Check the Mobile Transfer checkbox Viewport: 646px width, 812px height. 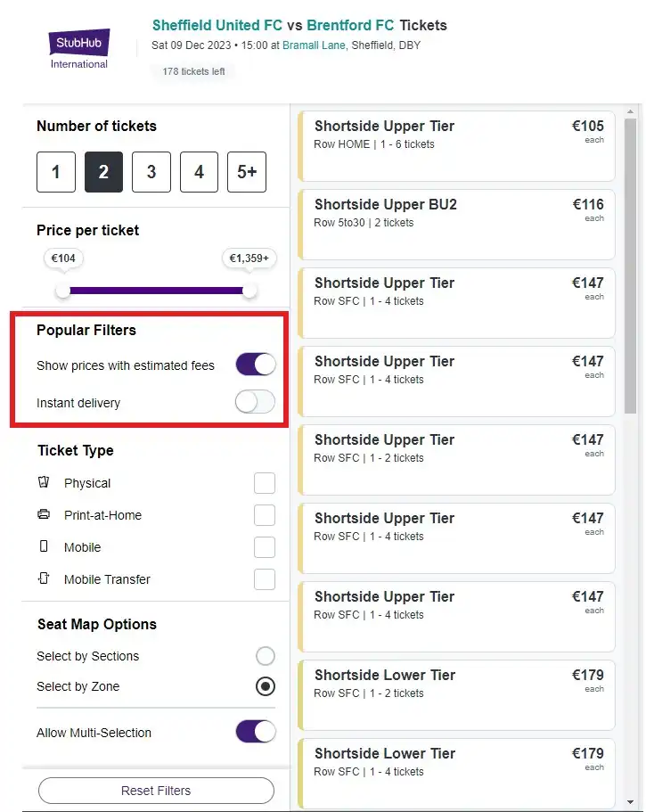[265, 578]
